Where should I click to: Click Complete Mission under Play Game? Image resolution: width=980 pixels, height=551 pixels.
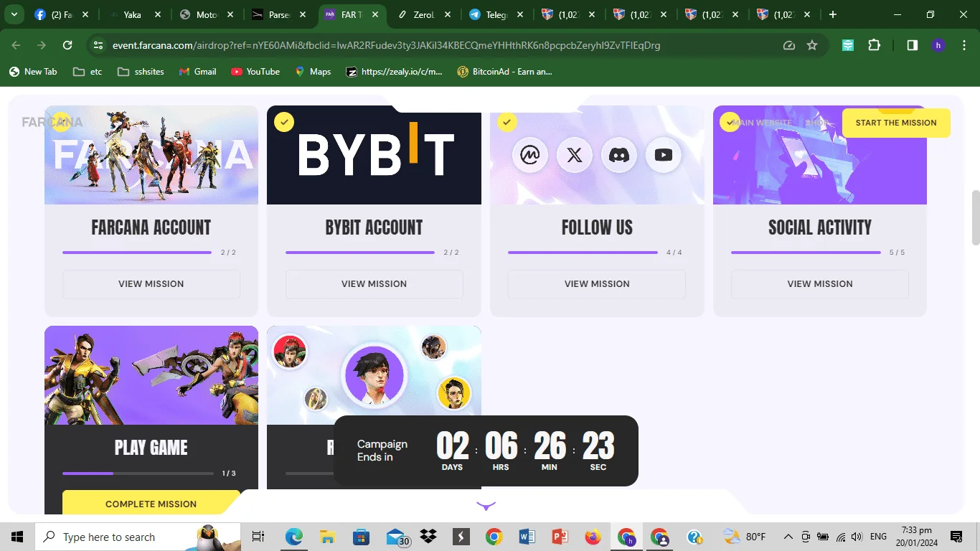151,502
